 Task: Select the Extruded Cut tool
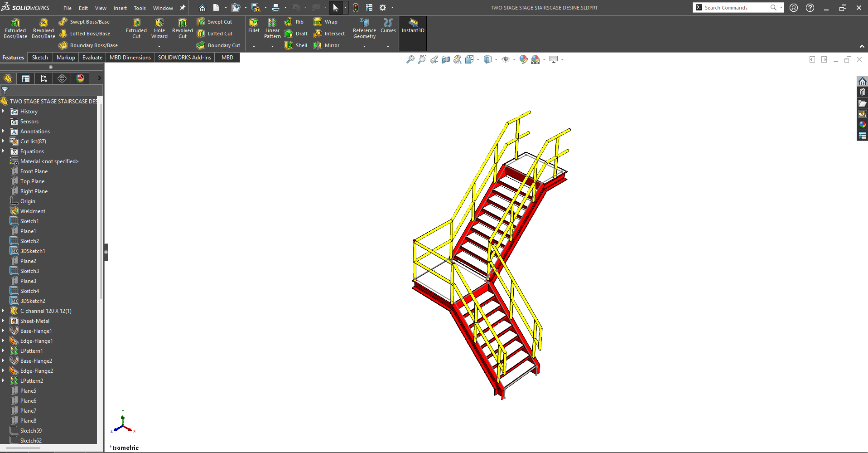tap(136, 29)
